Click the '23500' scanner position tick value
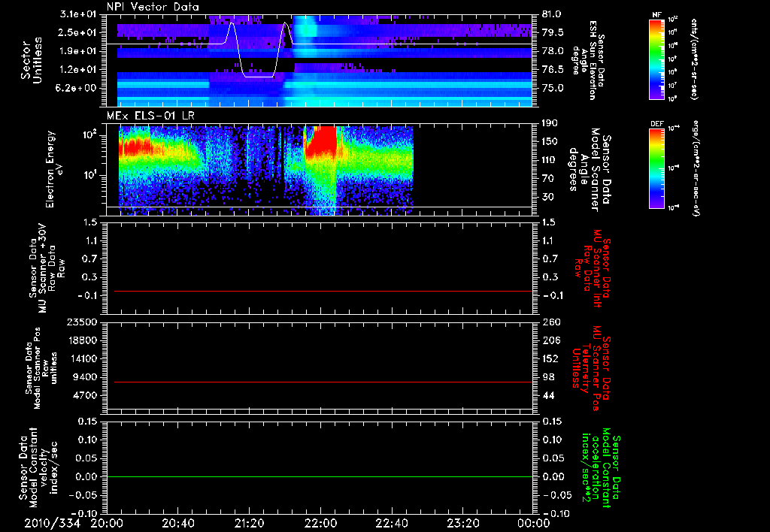The width and height of the screenshot is (770, 532). [x=83, y=322]
